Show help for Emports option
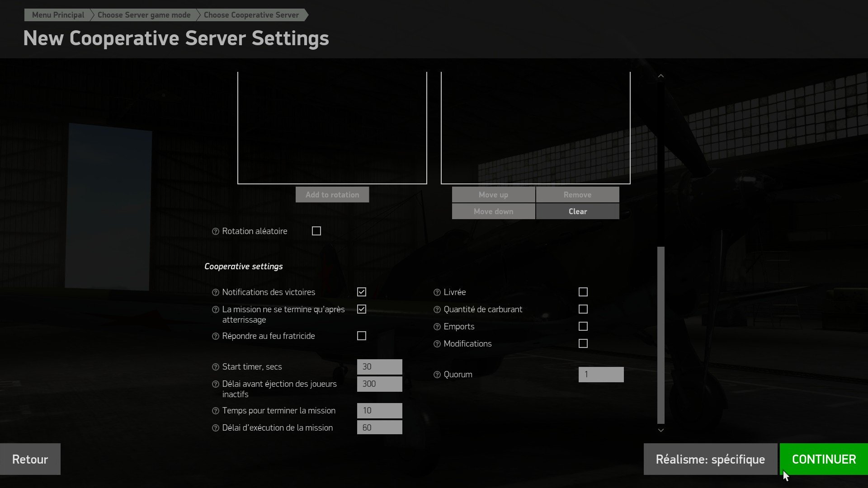This screenshot has width=868, height=488. coord(437,327)
